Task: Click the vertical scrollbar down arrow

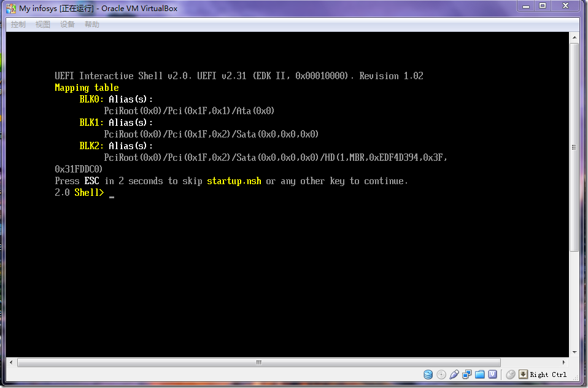Action: pyautogui.click(x=574, y=352)
